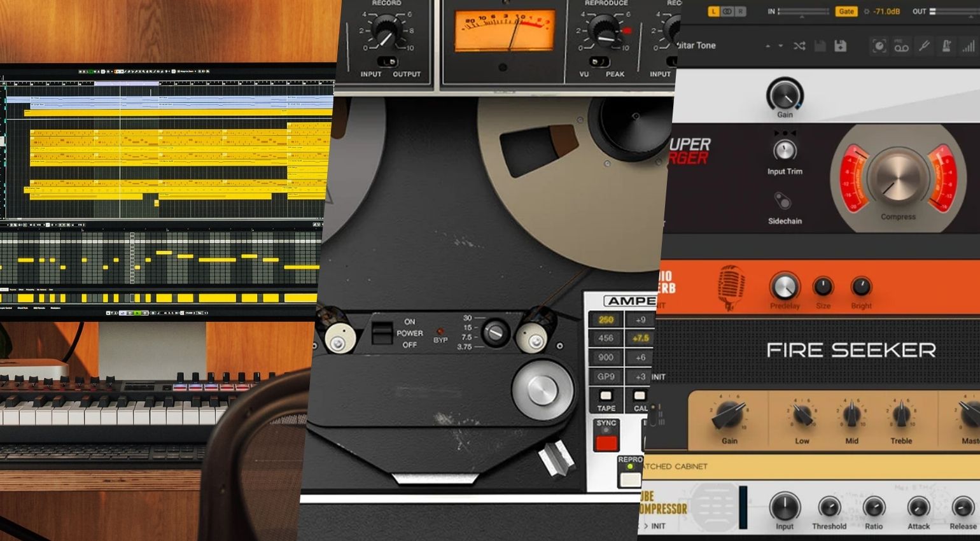
Task: Toggle the Gate button
Action: point(846,11)
